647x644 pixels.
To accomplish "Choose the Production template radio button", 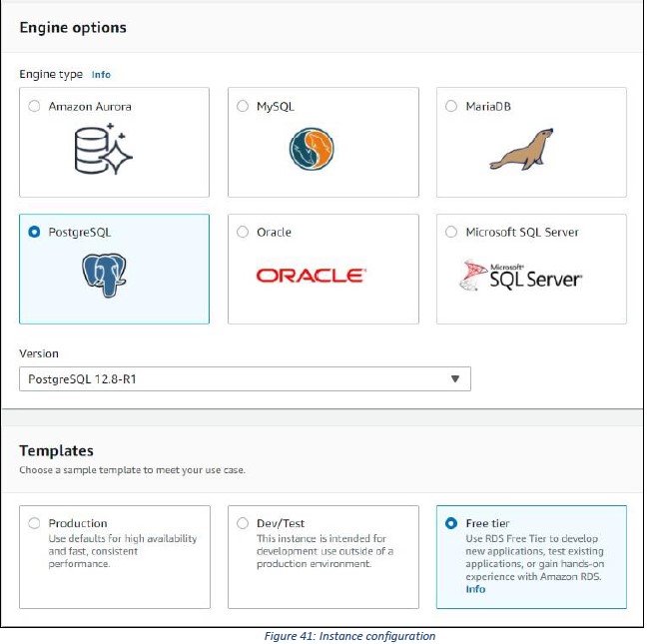I will [x=34, y=523].
